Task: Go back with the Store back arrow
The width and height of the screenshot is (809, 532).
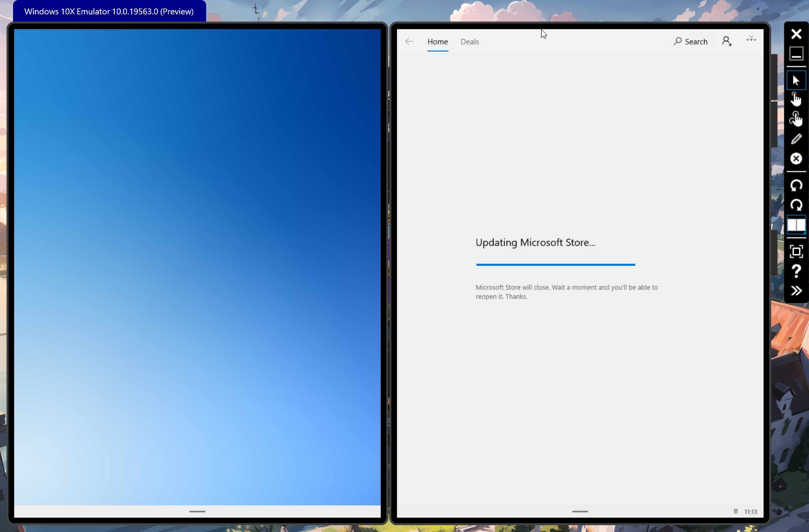Action: [409, 41]
